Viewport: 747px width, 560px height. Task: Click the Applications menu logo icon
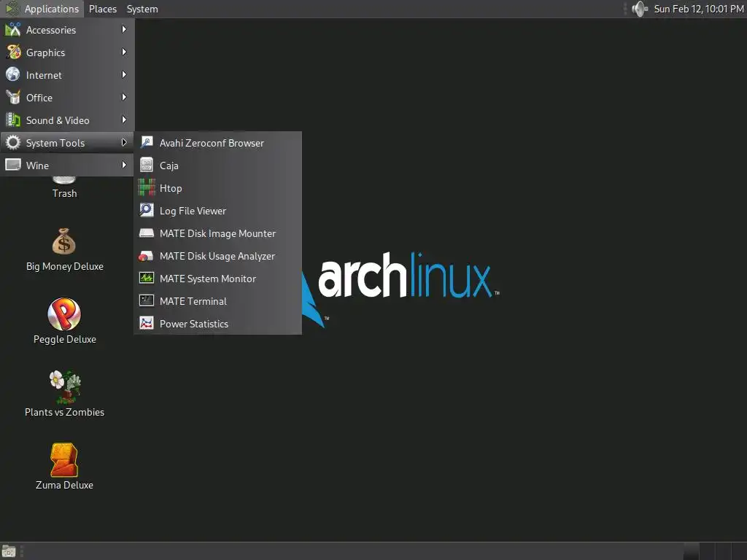[12, 9]
